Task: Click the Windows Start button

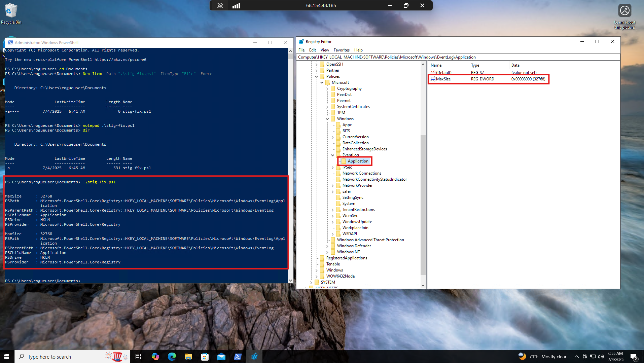Action: [x=7, y=357]
